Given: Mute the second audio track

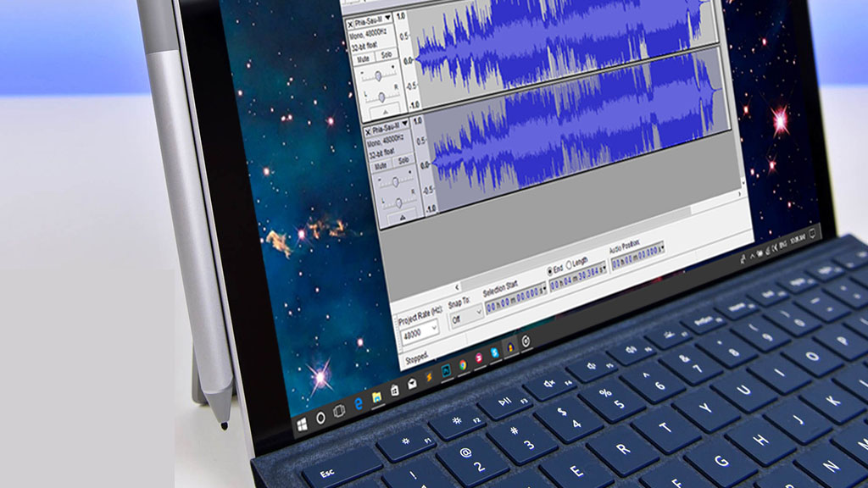Looking at the screenshot, I should click(x=381, y=165).
